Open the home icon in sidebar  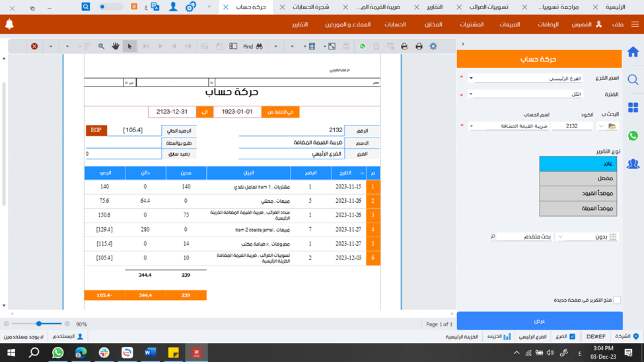tap(633, 52)
